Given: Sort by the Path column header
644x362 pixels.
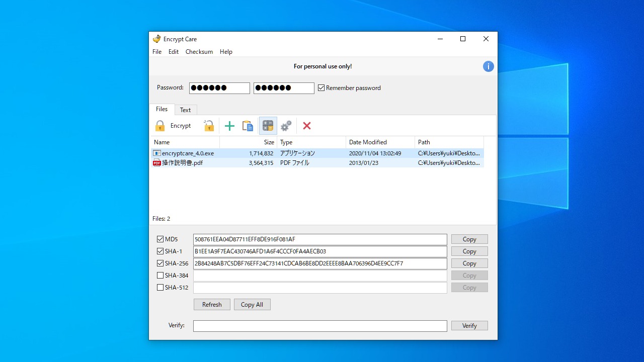Looking at the screenshot, I should click(x=449, y=142).
